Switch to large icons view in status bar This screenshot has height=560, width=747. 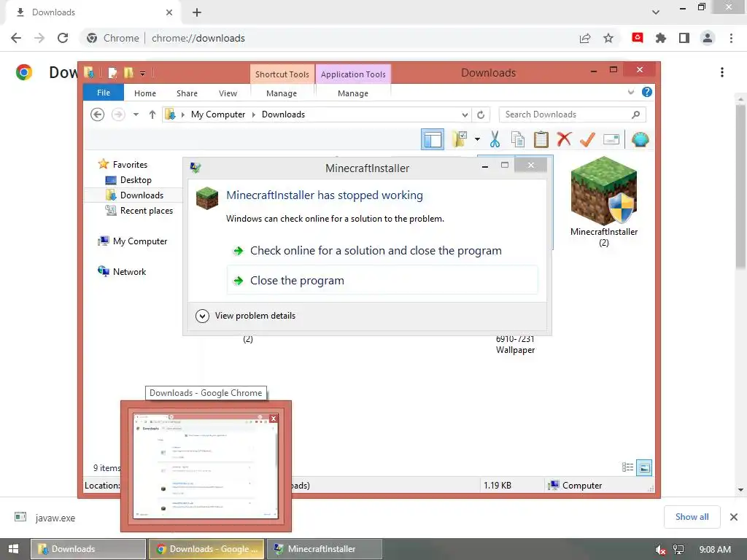[x=644, y=467]
